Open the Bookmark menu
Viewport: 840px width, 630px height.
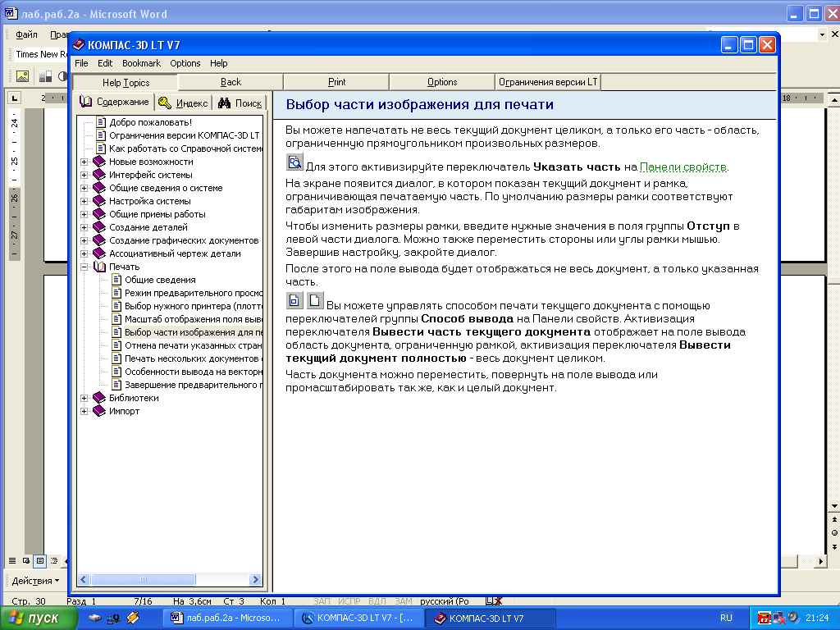tap(141, 63)
